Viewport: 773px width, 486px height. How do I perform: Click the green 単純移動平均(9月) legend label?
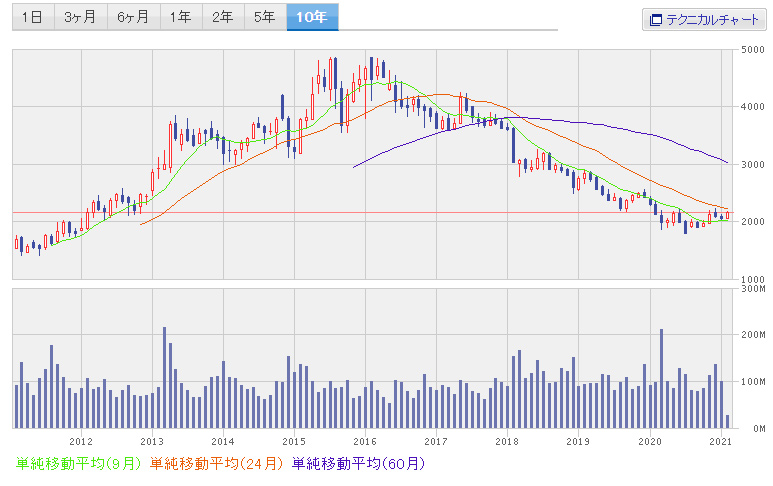coord(79,463)
